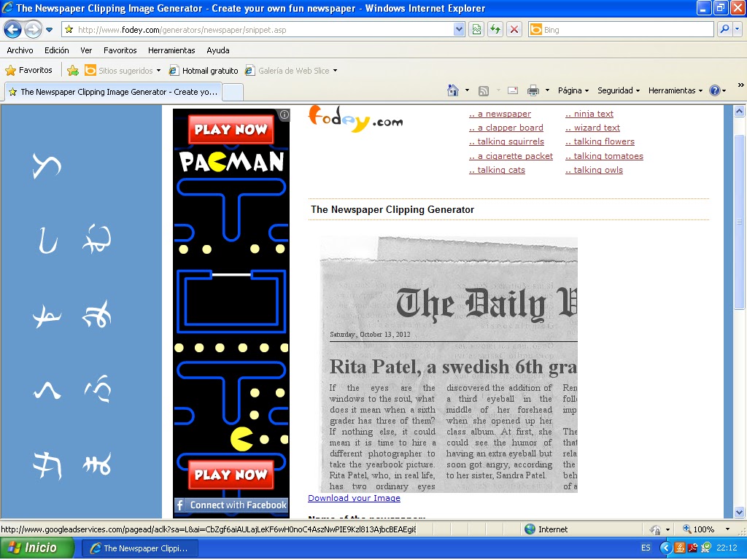Open the 'a cigarette packet' link
747x560 pixels.
tap(511, 156)
